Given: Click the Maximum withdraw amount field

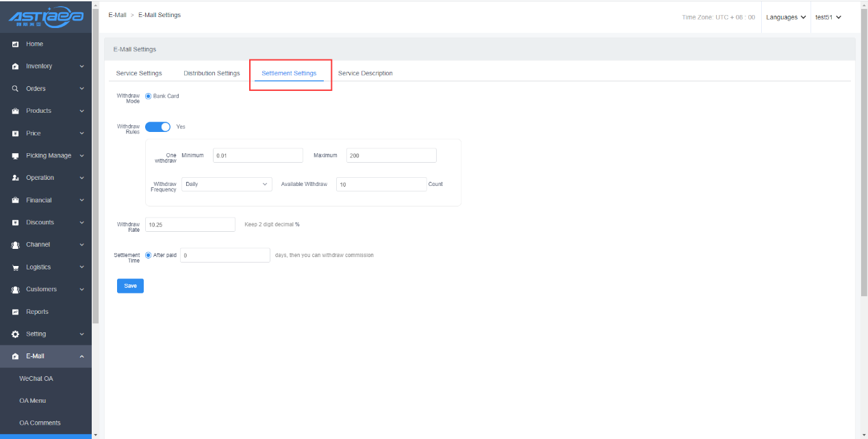Looking at the screenshot, I should [391, 156].
